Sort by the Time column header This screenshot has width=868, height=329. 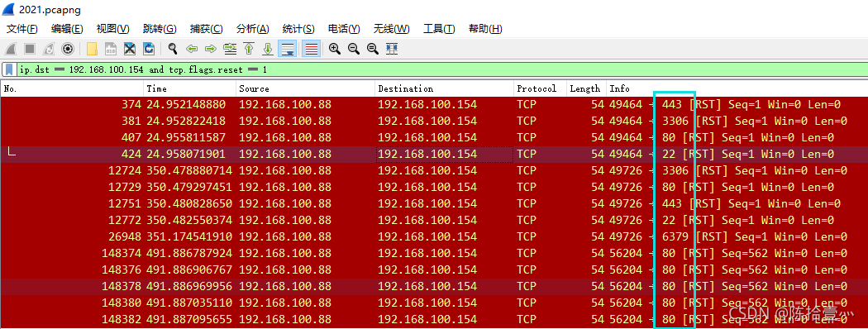190,88
